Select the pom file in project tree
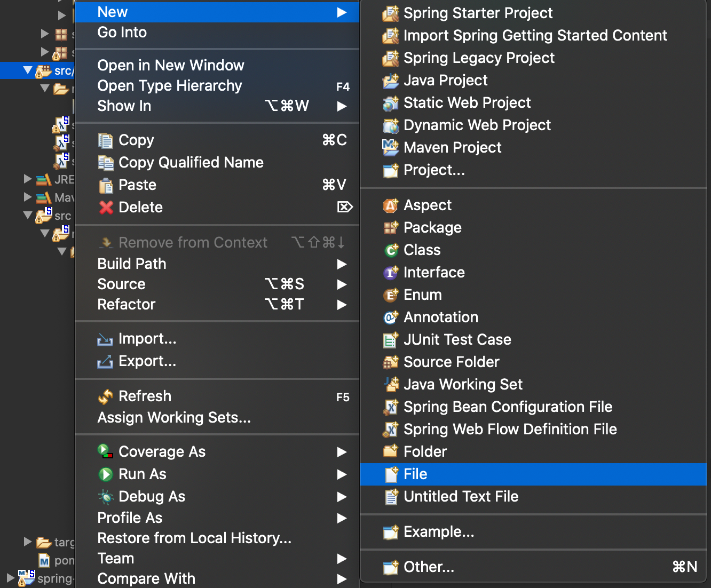The image size is (711, 588). pyautogui.click(x=57, y=560)
